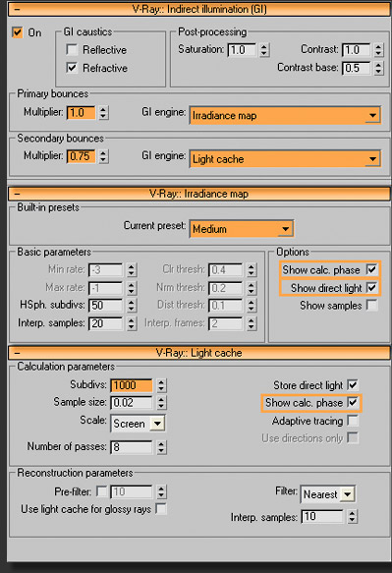
Task: Click Primary Multiplier spinner arrows
Action: click(104, 113)
